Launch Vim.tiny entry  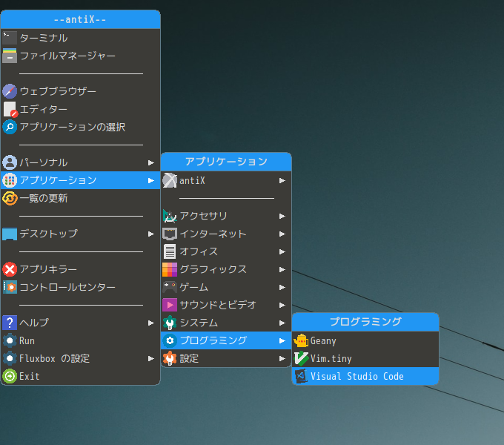click(365, 358)
